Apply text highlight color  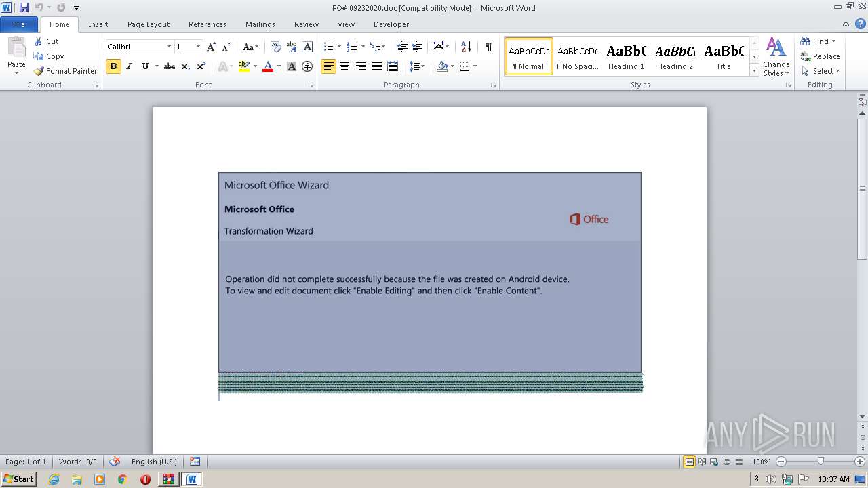point(244,66)
